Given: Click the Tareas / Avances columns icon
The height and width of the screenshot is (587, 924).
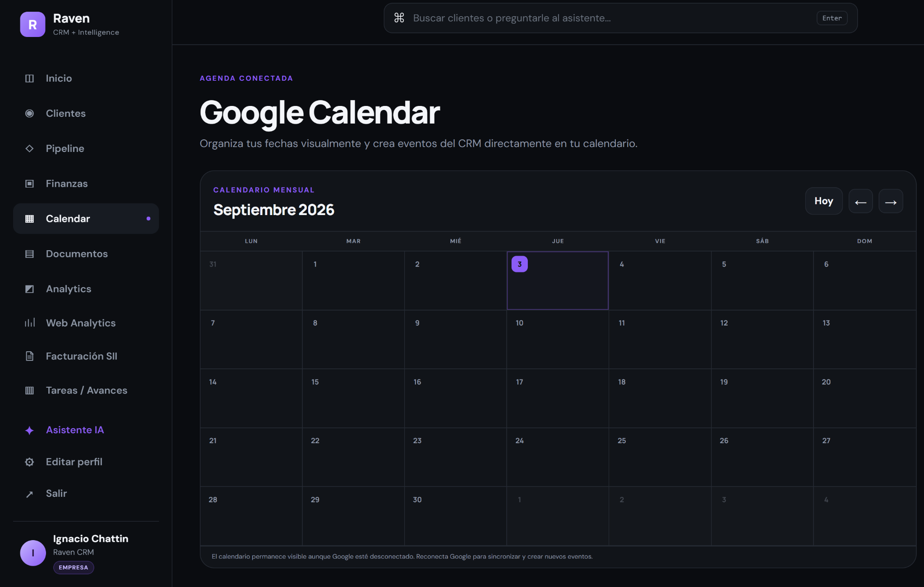Looking at the screenshot, I should (29, 390).
